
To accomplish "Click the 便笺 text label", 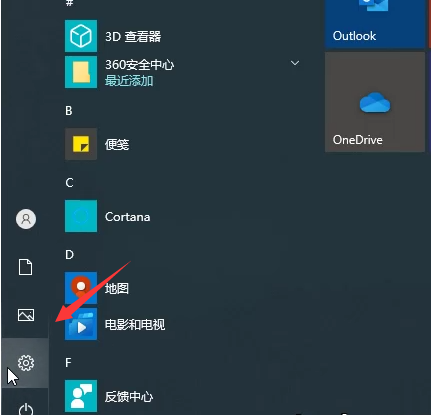I will pyautogui.click(x=117, y=144).
